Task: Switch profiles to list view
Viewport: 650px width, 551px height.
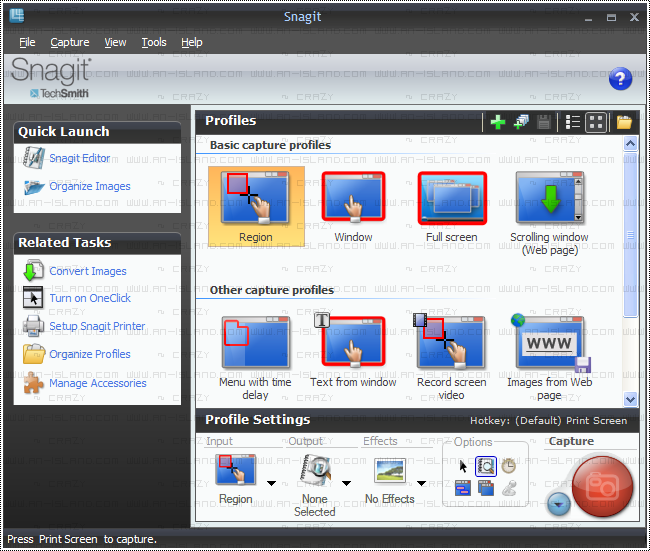Action: tap(573, 122)
